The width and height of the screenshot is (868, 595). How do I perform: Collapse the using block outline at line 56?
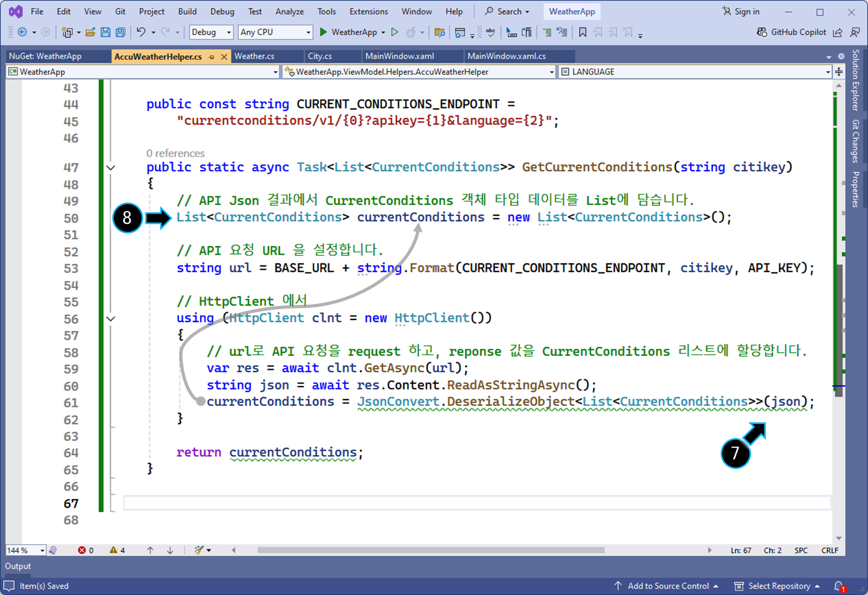[x=111, y=319]
